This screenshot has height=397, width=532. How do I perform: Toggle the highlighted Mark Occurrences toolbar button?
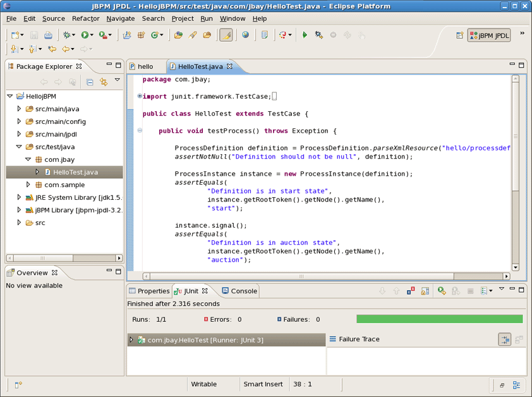tap(226, 35)
